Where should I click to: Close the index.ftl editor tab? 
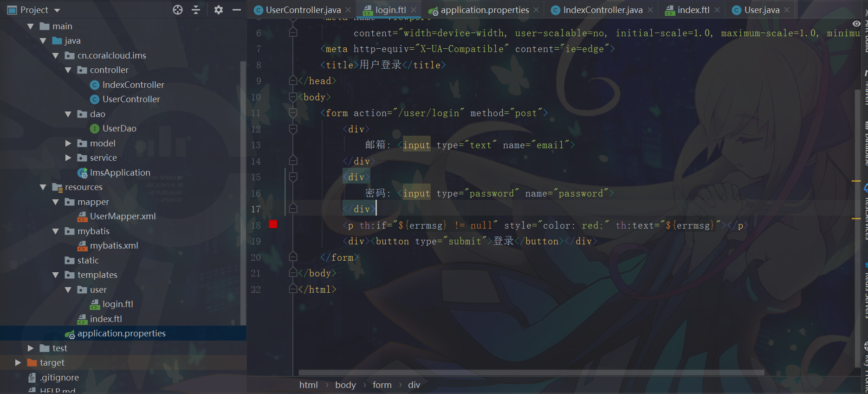[x=717, y=10]
